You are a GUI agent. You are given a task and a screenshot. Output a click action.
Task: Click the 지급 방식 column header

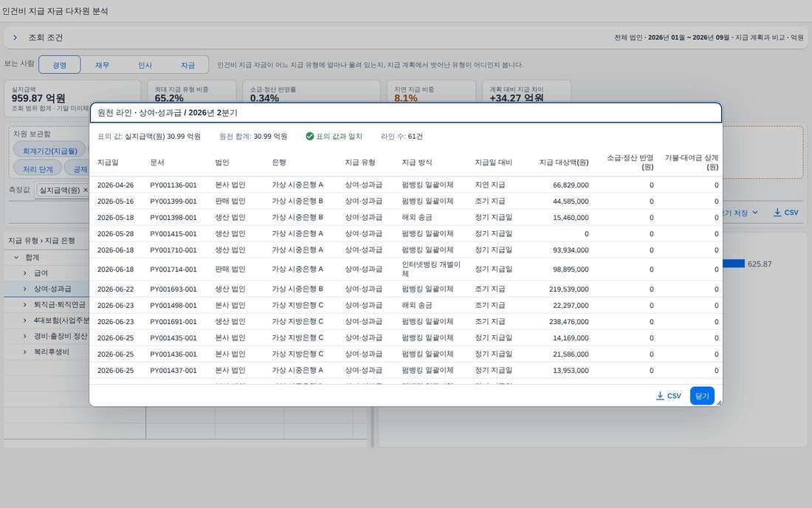point(417,162)
